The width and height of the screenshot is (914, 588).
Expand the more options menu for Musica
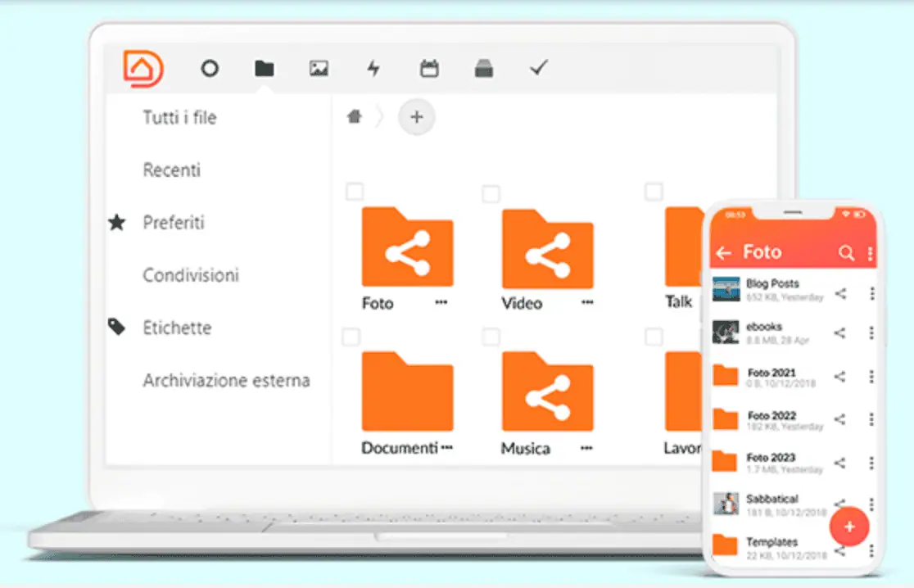[x=586, y=448]
